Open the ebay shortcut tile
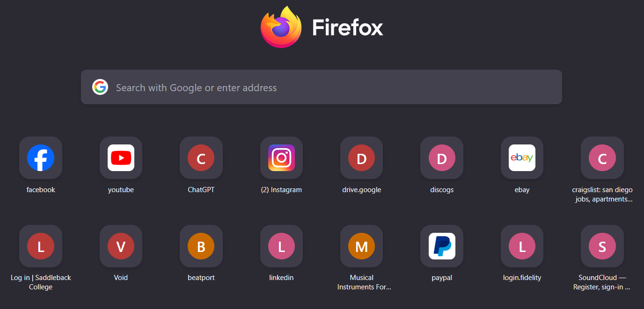This screenshot has width=644, height=309. click(522, 158)
